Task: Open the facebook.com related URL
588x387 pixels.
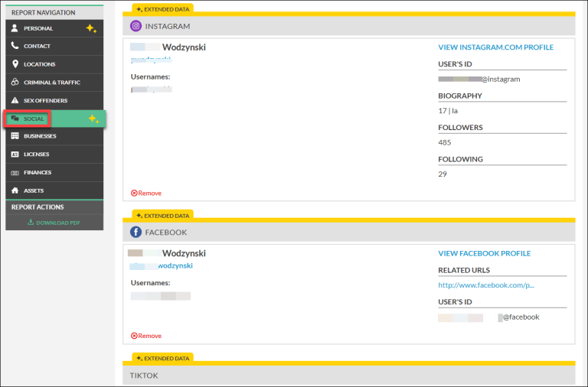Action: 485,285
